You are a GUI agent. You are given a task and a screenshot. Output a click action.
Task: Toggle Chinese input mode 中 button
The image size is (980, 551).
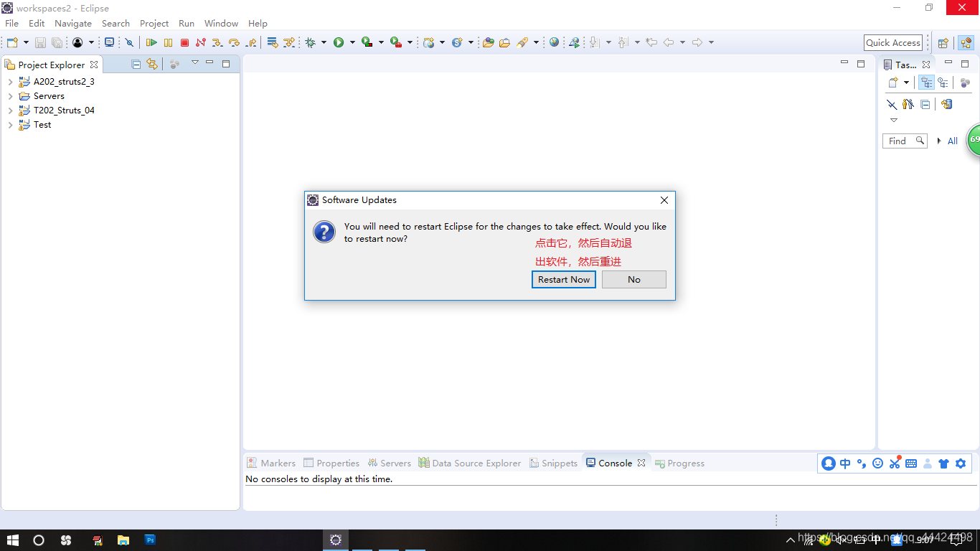point(845,463)
